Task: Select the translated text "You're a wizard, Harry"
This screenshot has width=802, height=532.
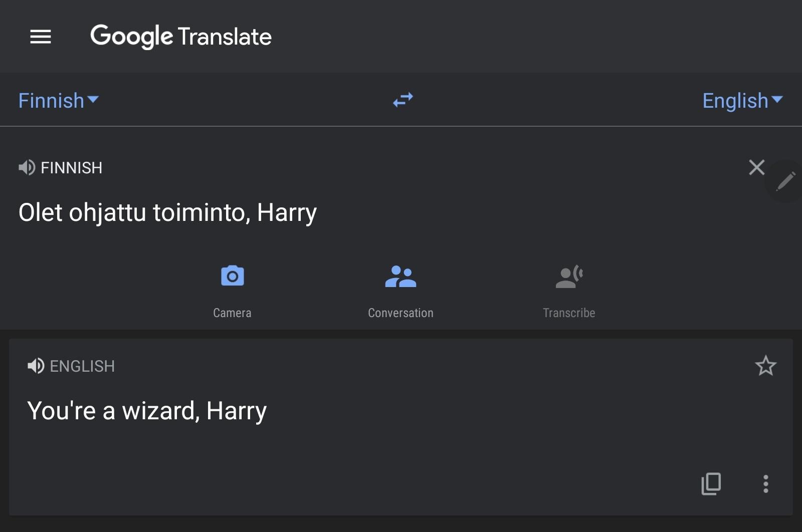Action: click(x=147, y=411)
